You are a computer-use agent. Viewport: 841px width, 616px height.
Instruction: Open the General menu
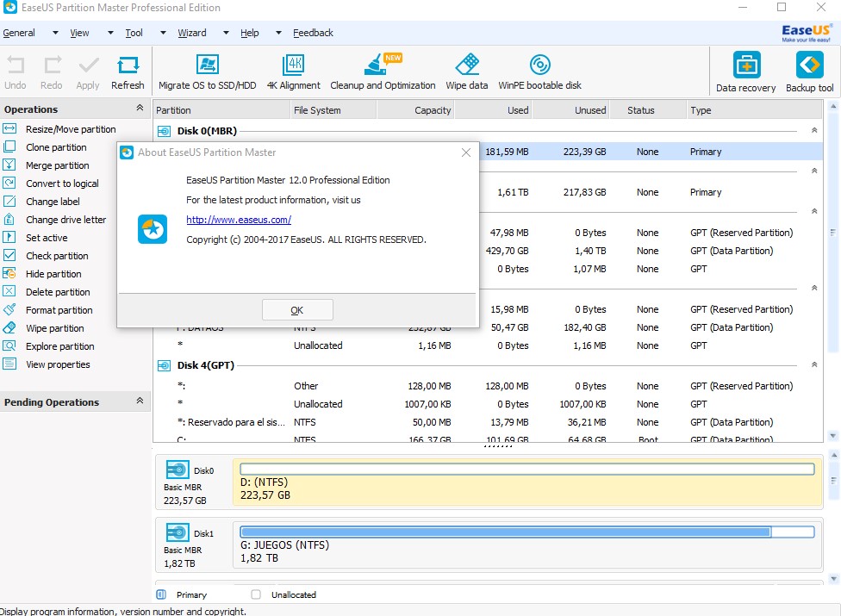[x=19, y=33]
